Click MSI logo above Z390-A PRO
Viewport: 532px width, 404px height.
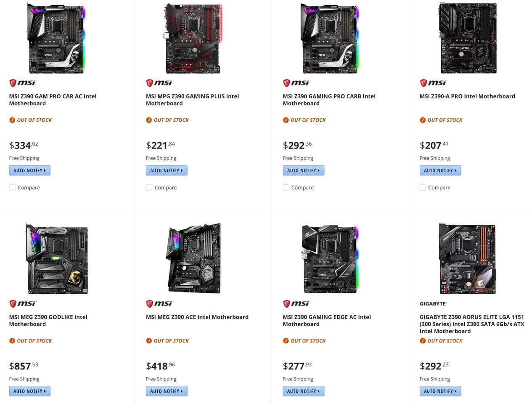(433, 83)
